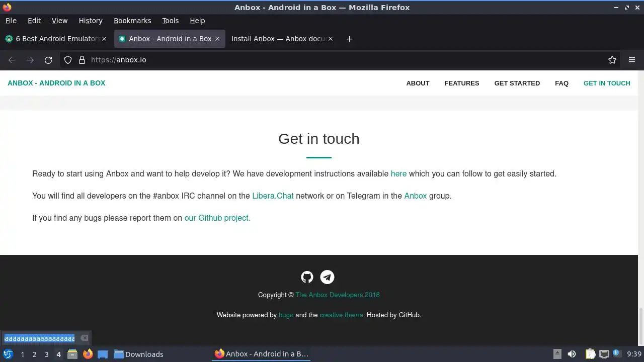Open the volume control in system tray

pos(572,354)
